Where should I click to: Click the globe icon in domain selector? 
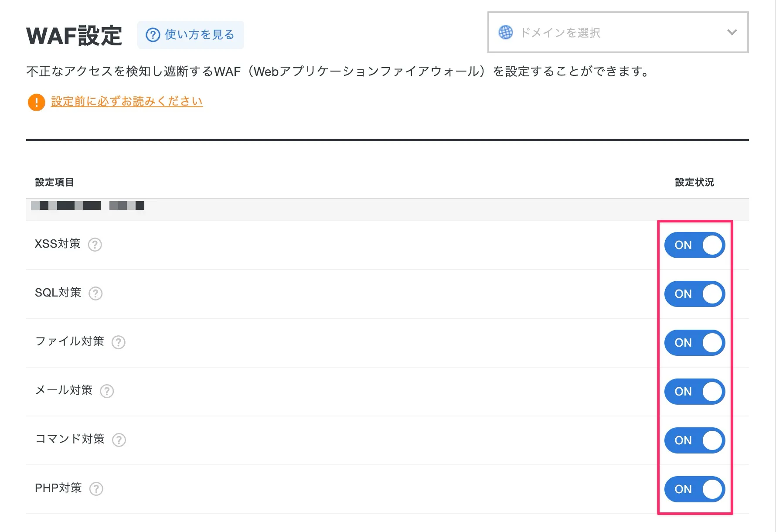[506, 32]
